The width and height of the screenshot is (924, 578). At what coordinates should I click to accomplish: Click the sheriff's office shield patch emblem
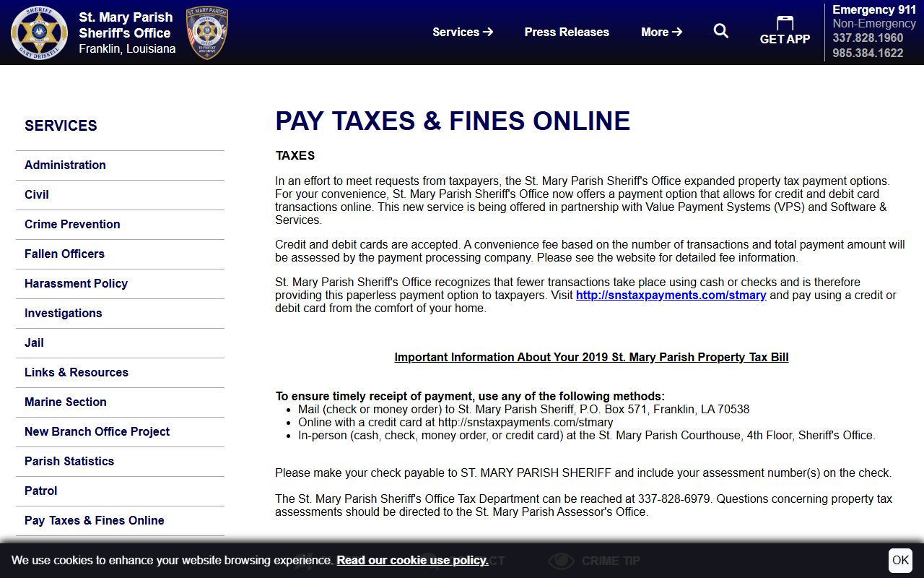[207, 33]
